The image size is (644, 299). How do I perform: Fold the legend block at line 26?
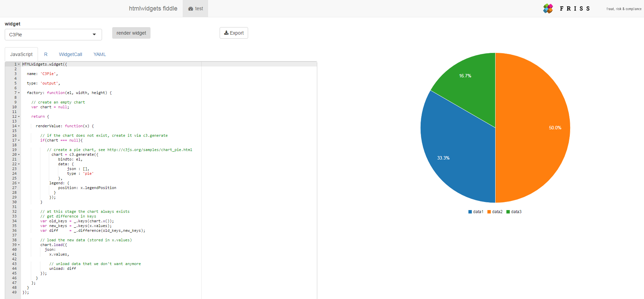click(19, 183)
